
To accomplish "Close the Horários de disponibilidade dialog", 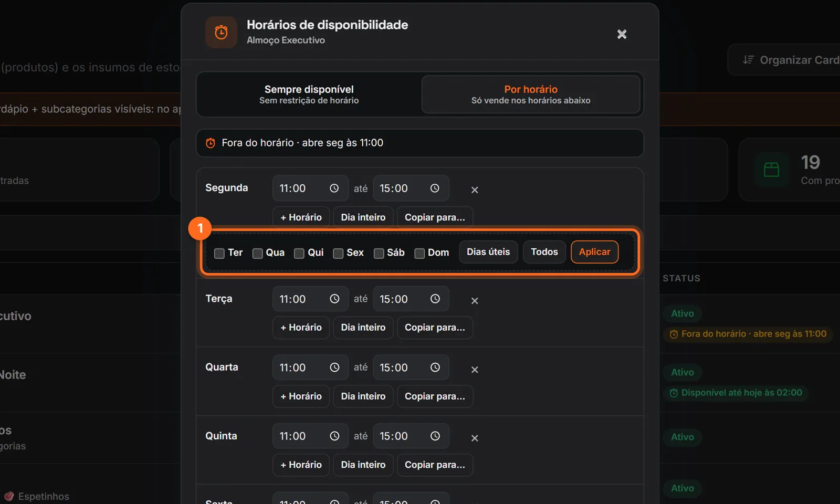I will point(622,34).
